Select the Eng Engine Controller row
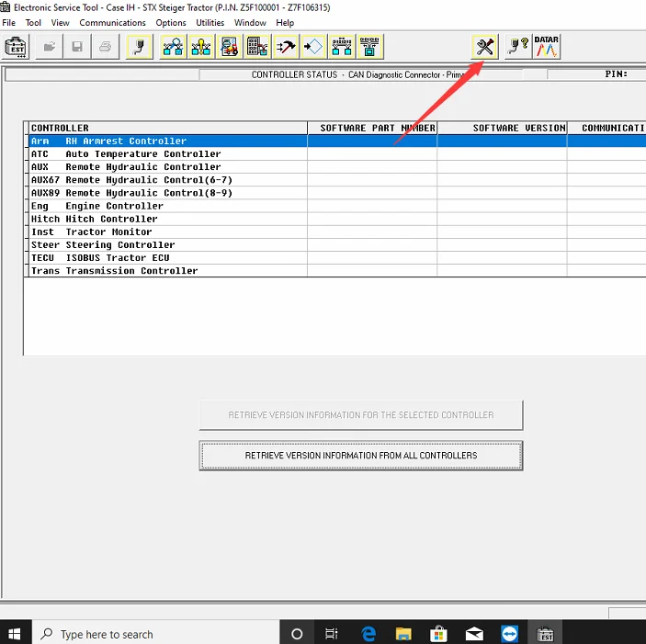 pyautogui.click(x=337, y=206)
